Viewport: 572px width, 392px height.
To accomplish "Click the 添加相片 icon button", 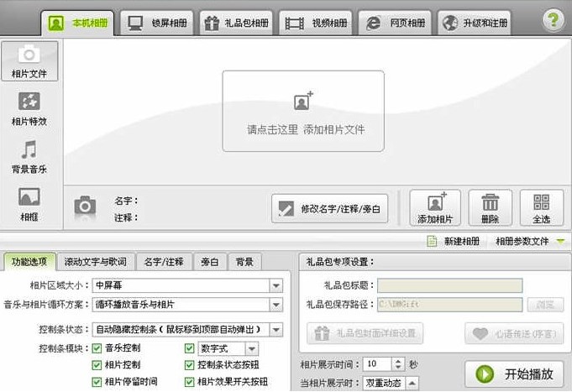I will (435, 208).
